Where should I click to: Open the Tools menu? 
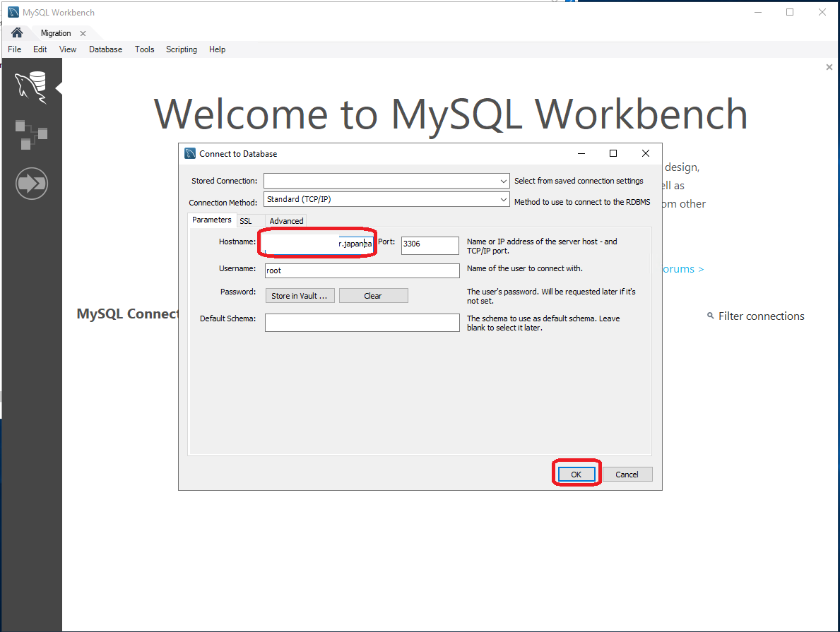click(145, 49)
